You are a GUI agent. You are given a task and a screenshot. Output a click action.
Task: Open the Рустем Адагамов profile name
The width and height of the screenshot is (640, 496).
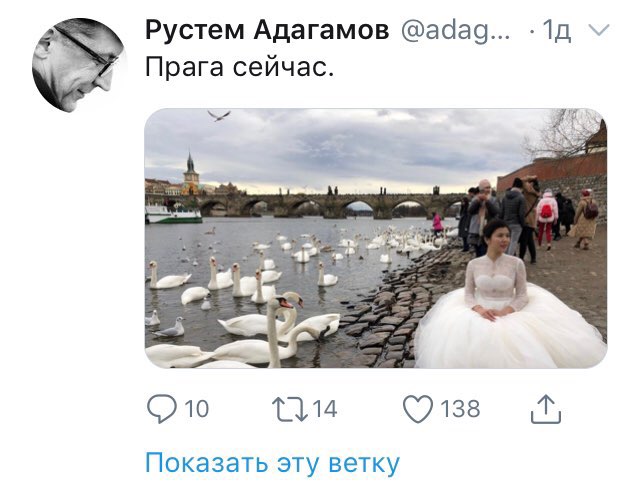click(x=267, y=31)
